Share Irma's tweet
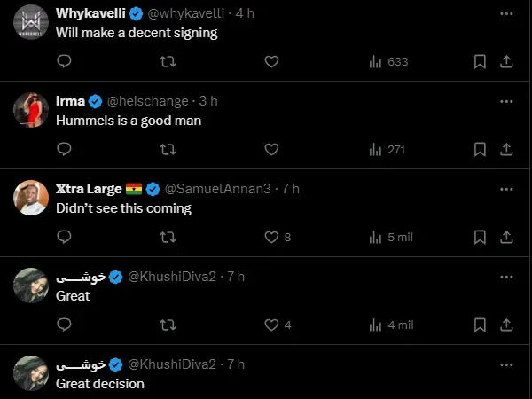 506,150
